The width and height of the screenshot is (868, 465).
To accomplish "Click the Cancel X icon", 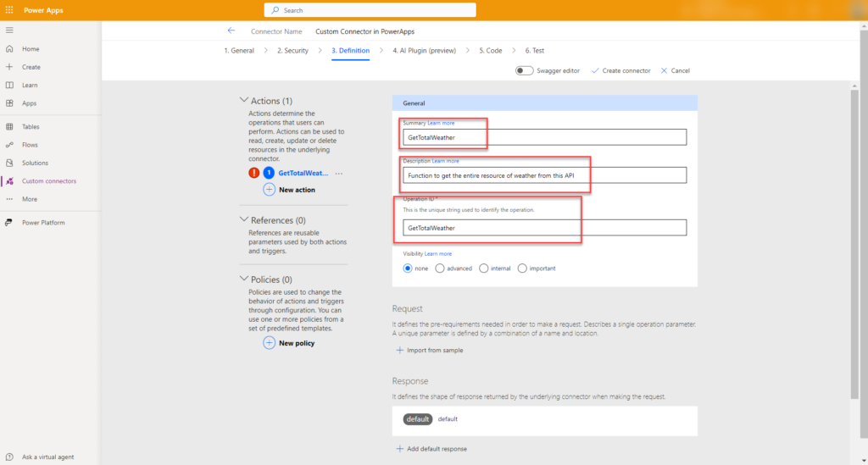I will [x=664, y=70].
